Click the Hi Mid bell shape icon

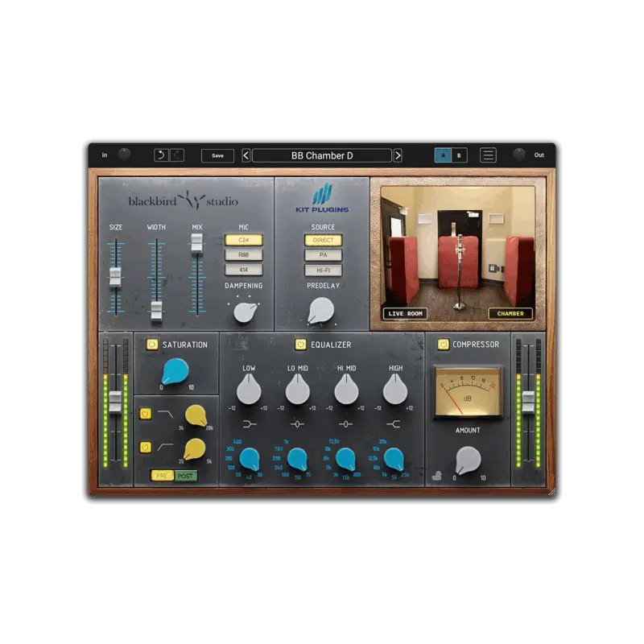click(346, 424)
